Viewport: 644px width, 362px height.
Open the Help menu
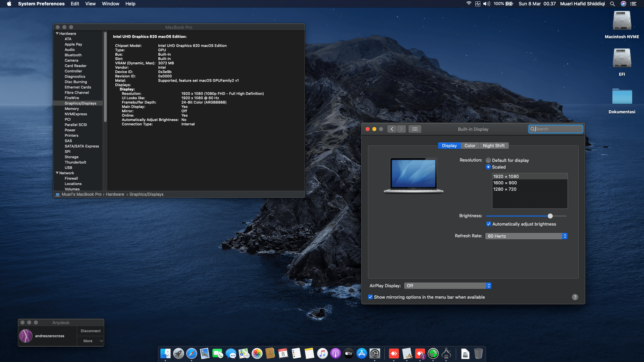pos(130,4)
